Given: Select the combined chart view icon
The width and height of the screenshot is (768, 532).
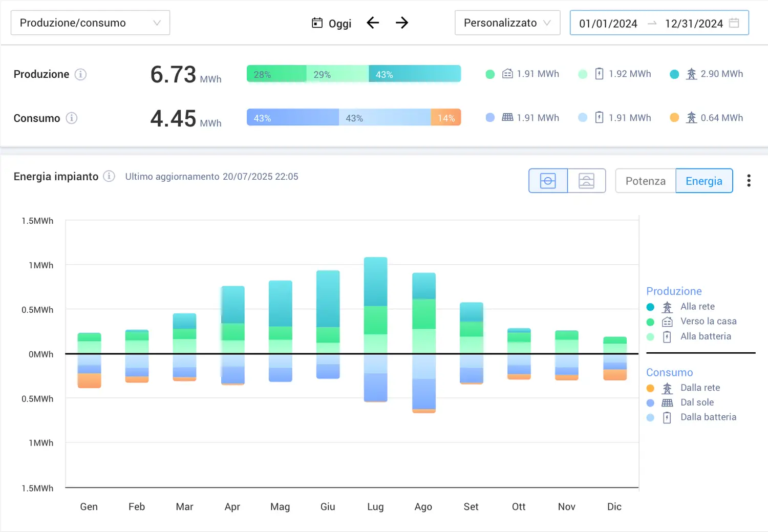Looking at the screenshot, I should coord(548,181).
